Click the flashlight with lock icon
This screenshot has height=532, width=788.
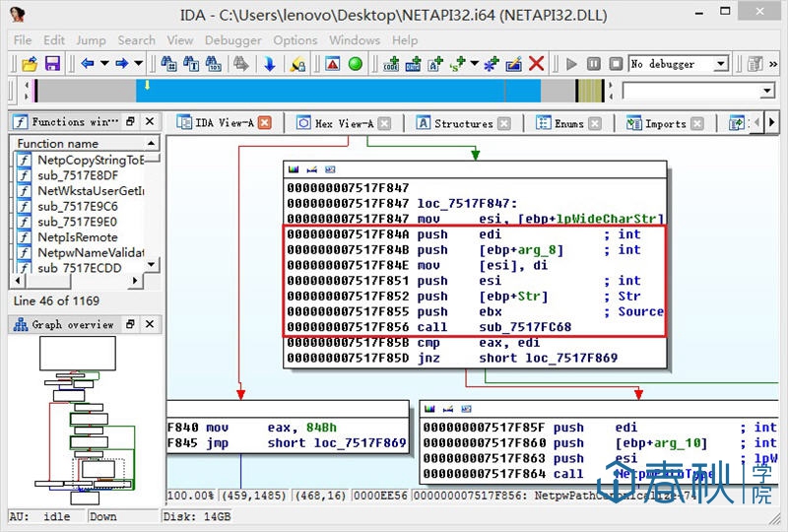coord(297,64)
